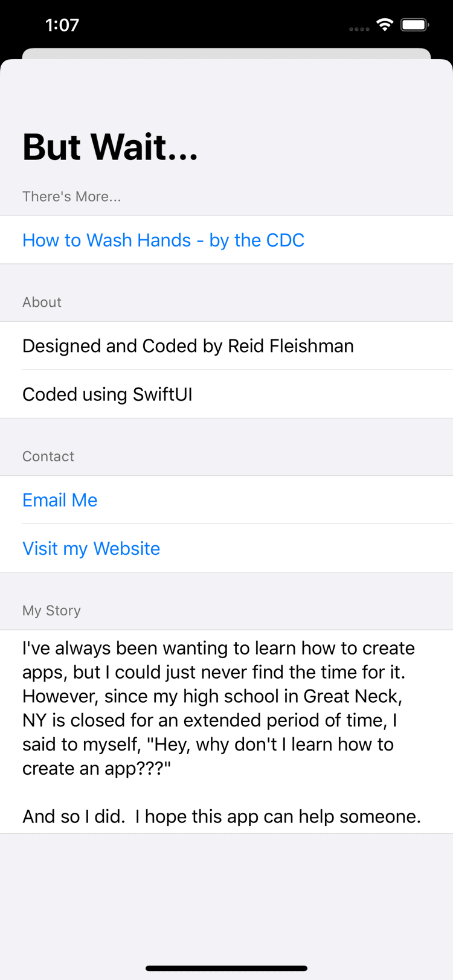The width and height of the screenshot is (453, 980).
Task: Select the Designed and Coded by row
Action: click(188, 346)
